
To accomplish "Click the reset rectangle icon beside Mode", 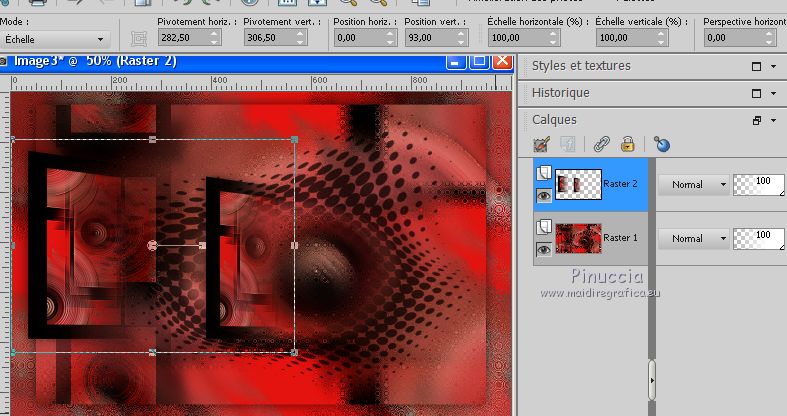I will (x=139, y=39).
